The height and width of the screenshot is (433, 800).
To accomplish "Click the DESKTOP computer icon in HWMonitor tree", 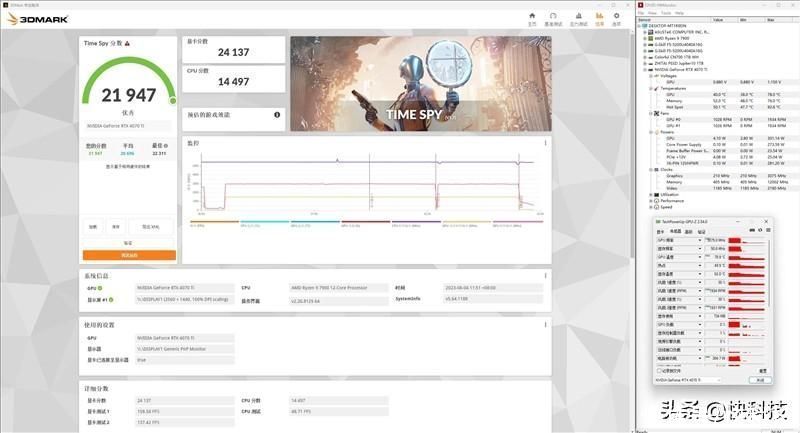I will point(645,26).
